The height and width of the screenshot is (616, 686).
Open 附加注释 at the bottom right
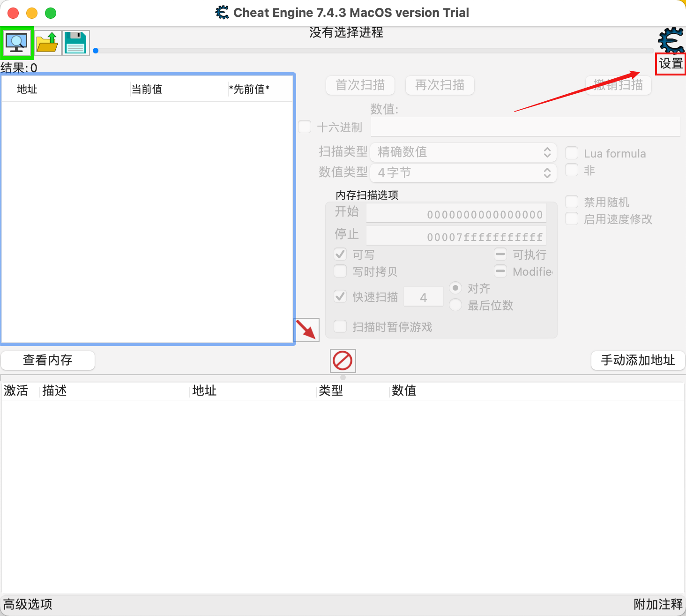[658, 604]
